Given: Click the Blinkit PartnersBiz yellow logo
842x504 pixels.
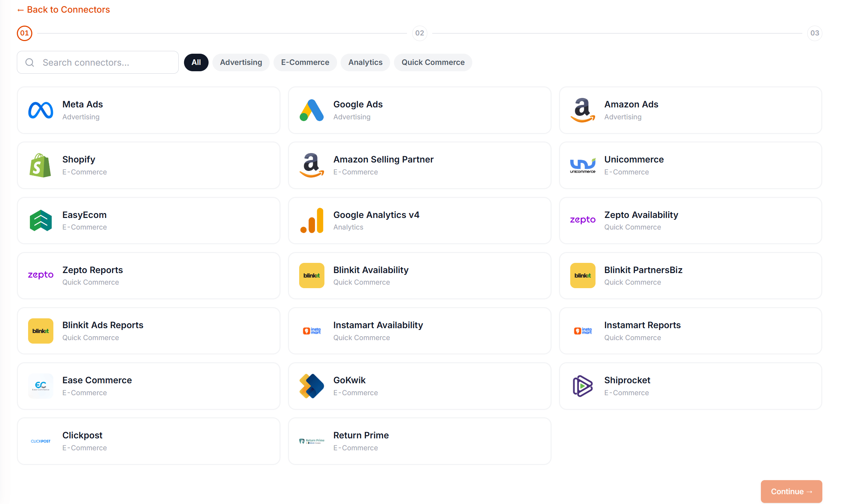Looking at the screenshot, I should (x=583, y=276).
